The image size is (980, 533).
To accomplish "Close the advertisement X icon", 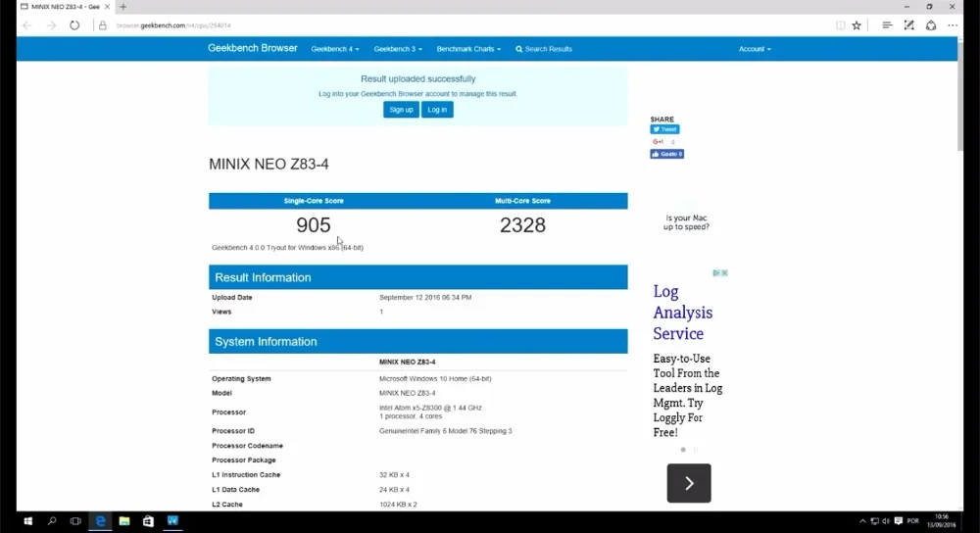I will pyautogui.click(x=724, y=273).
